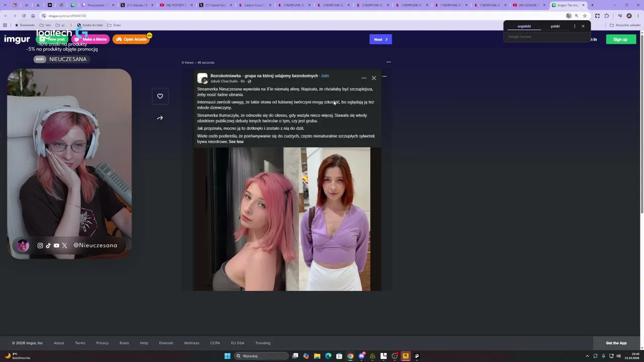This screenshot has height=362, width=644.
Task: Close the Facebook post overlay with the X
Action: (x=374, y=78)
